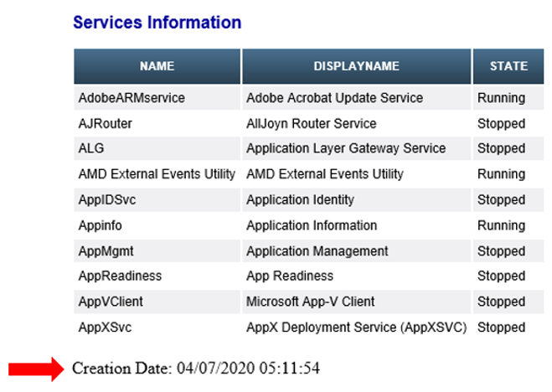
Task: Select the AdobeARMservice name cell
Action: pyautogui.click(x=157, y=98)
